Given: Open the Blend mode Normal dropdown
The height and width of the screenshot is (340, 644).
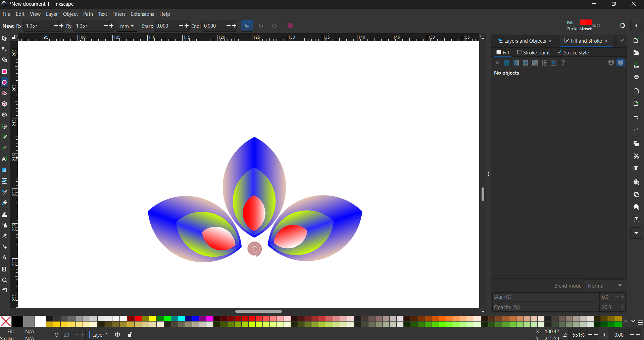Looking at the screenshot, I should click(605, 286).
